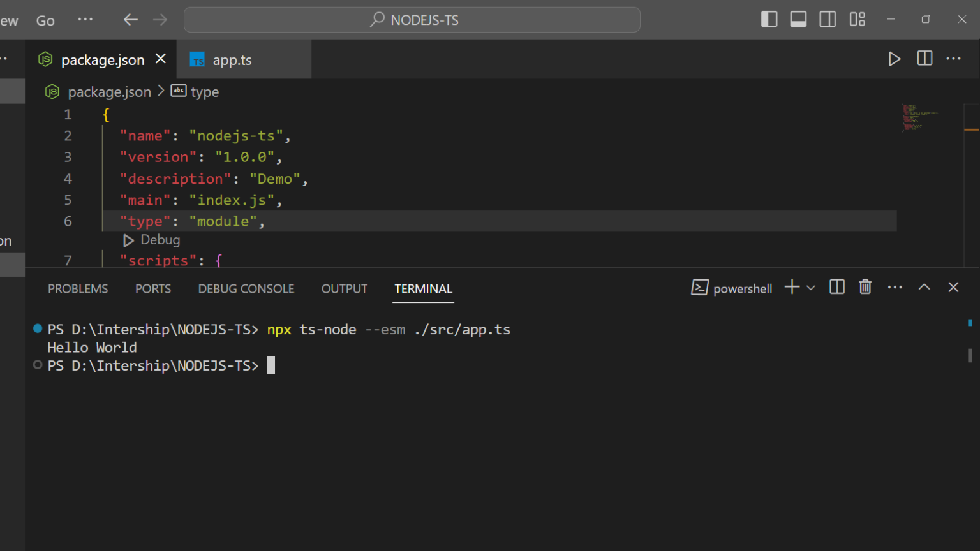This screenshot has width=980, height=551.
Task: Open terminal panel ellipsis menu
Action: (x=895, y=288)
